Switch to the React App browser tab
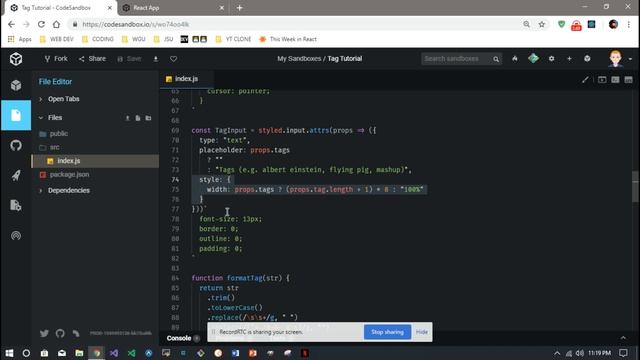Viewport: 640px width, 360px height. [174, 8]
